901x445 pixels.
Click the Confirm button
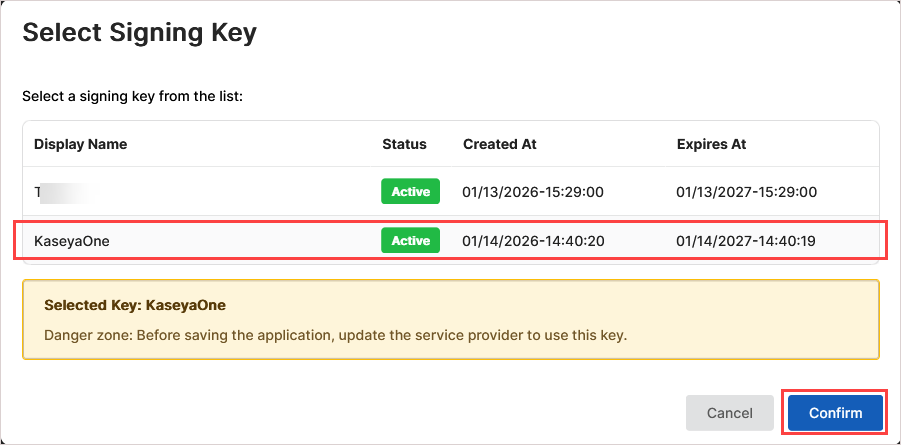[x=835, y=413]
